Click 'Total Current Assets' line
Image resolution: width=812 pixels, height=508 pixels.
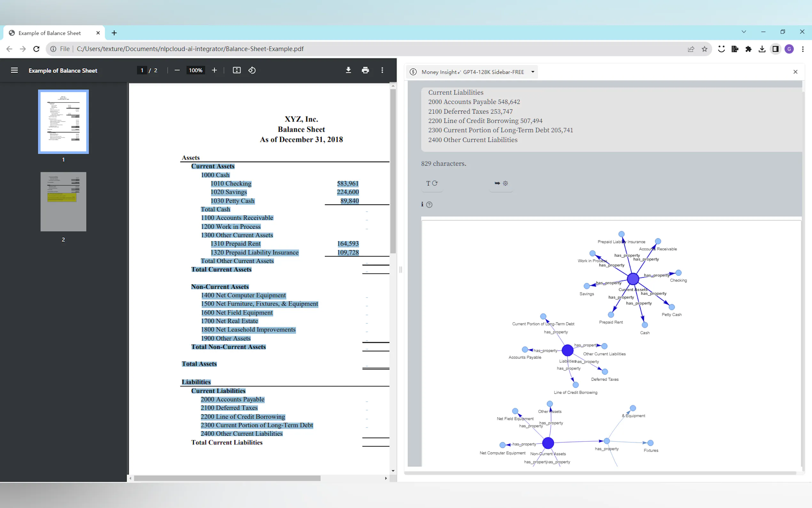click(x=221, y=269)
